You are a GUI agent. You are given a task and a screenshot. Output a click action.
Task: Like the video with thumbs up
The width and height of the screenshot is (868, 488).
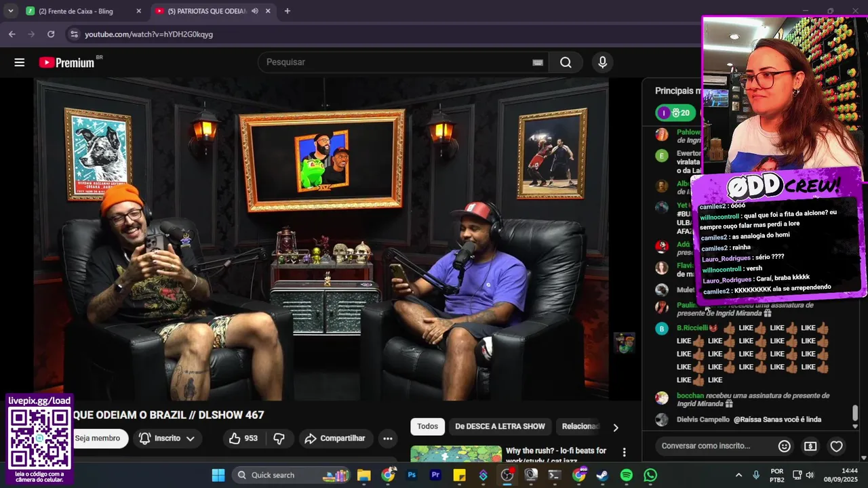pos(243,439)
